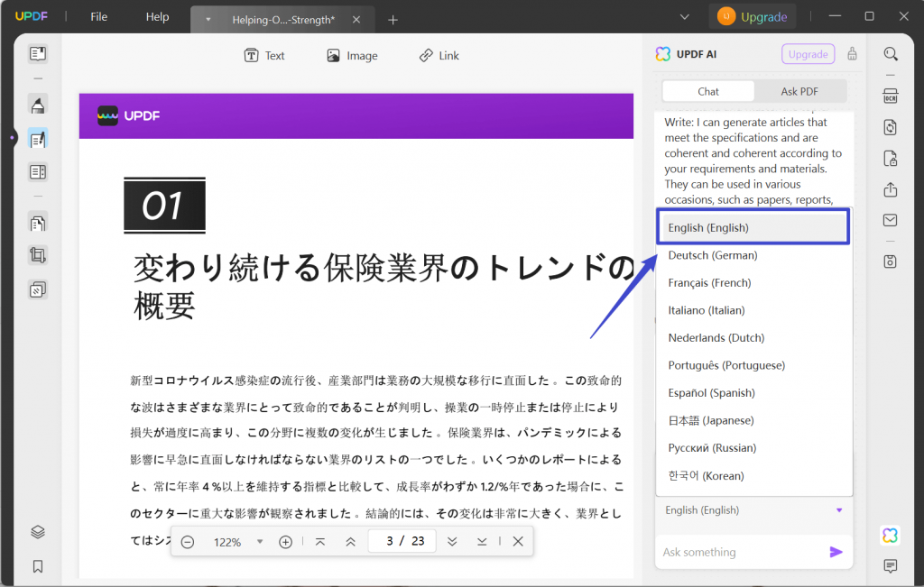The image size is (924, 587).
Task: Add Text to the PDF
Action: point(264,55)
